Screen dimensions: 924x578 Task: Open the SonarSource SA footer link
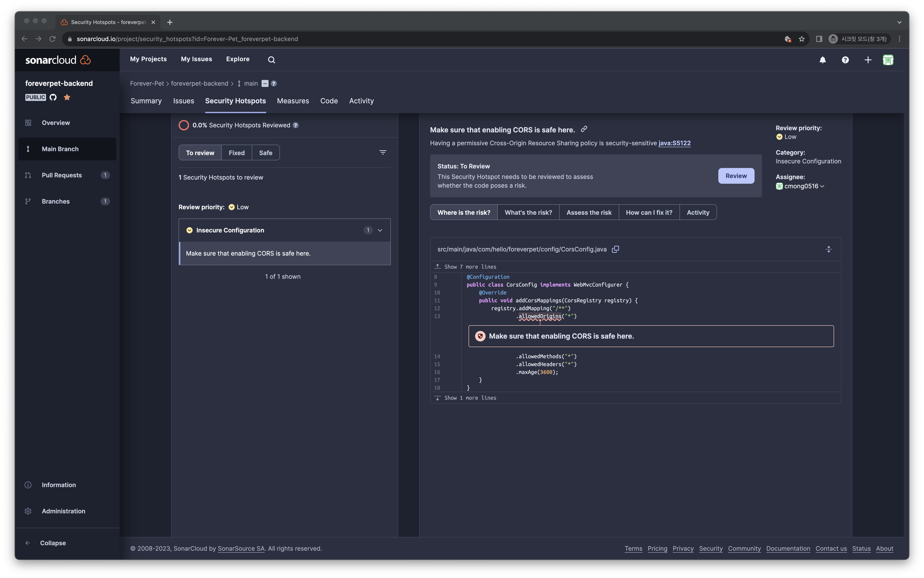click(241, 549)
